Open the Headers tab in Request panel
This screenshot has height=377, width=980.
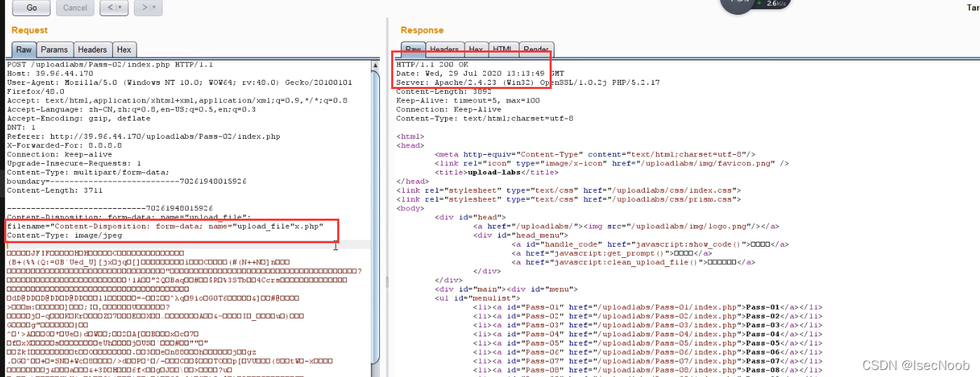click(x=93, y=50)
